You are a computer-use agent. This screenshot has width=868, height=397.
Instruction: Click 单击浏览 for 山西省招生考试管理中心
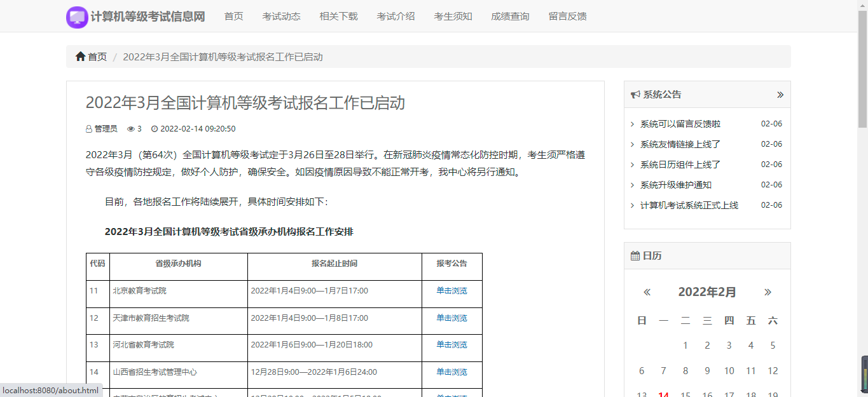[452, 372]
